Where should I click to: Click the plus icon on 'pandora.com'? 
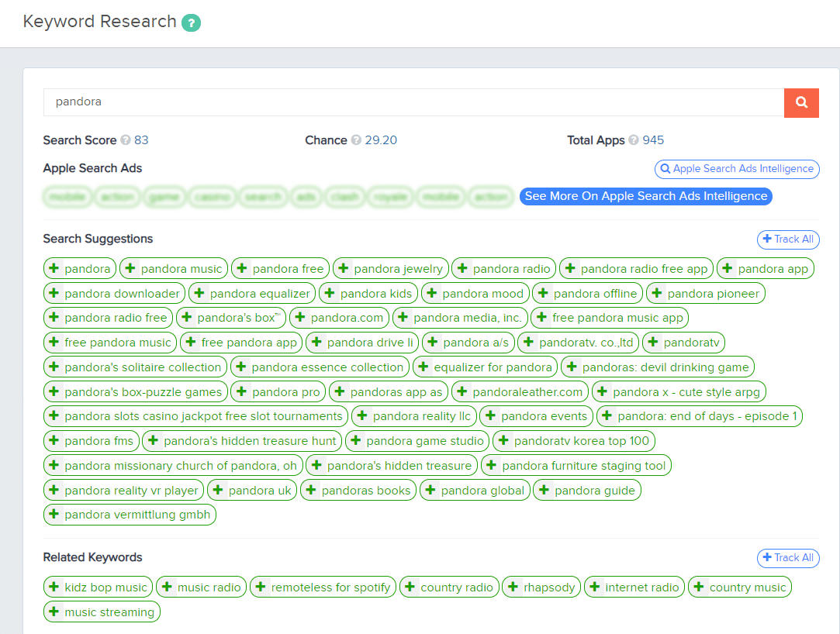click(300, 317)
